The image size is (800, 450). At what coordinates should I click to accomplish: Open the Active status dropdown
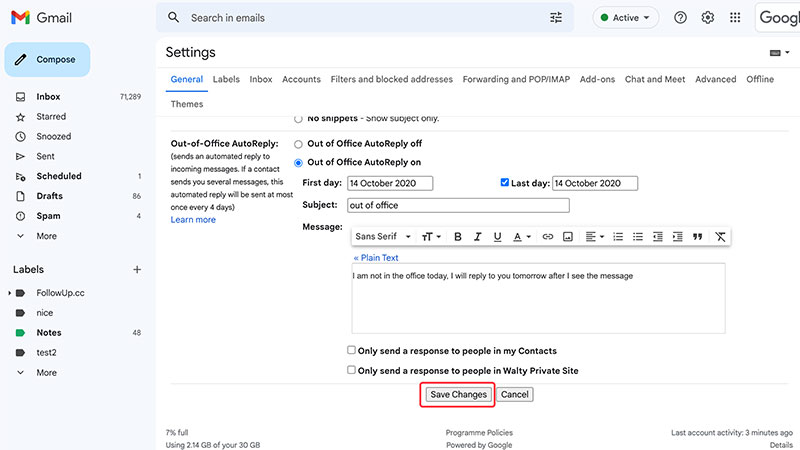[x=626, y=17]
